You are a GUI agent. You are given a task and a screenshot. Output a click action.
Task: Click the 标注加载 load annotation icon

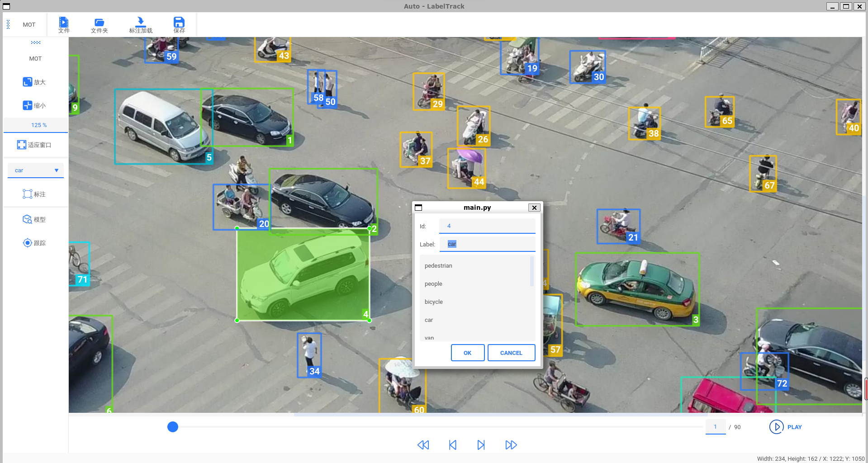141,25
